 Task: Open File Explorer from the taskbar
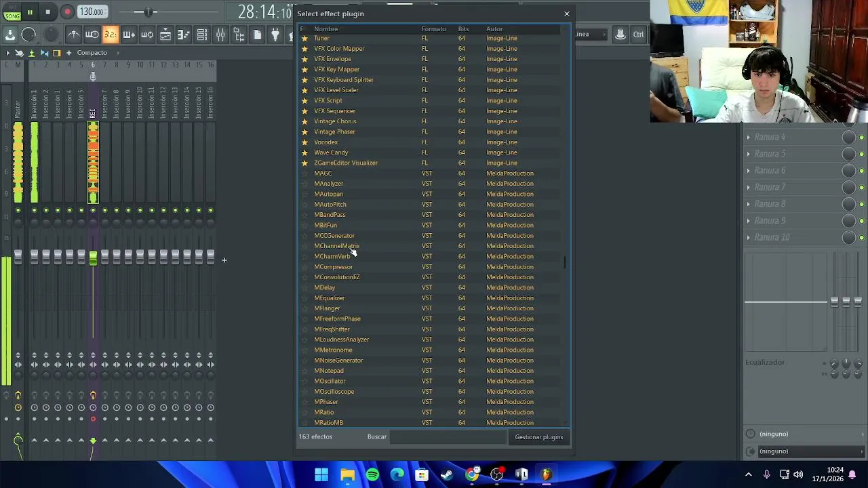(347, 474)
